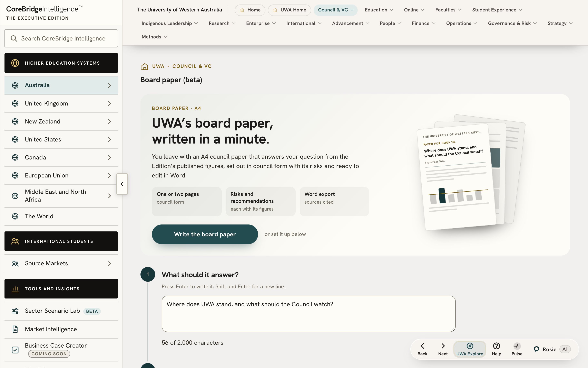This screenshot has height=368, width=588.
Task: Open the Governance & Risk dropdown
Action: point(512,23)
